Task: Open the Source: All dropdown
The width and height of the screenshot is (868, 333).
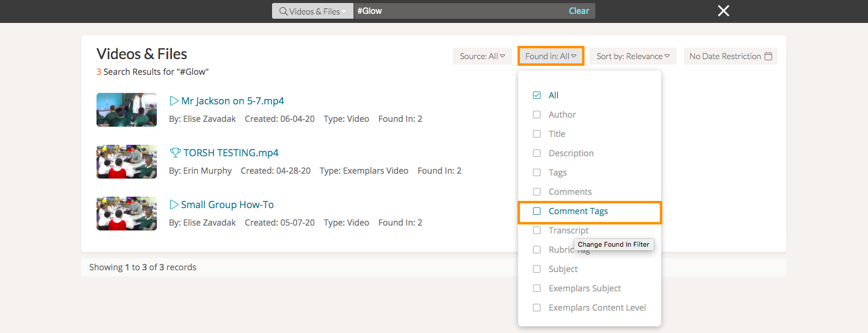Action: coord(482,56)
